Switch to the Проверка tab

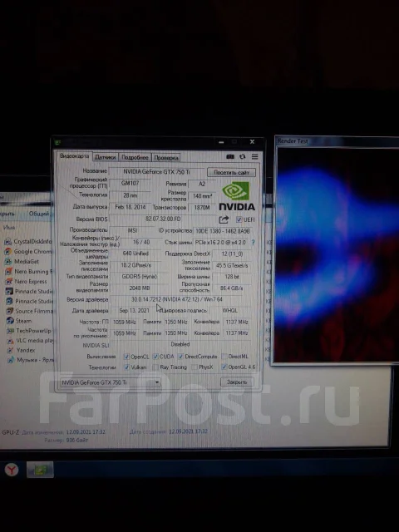coord(166,158)
